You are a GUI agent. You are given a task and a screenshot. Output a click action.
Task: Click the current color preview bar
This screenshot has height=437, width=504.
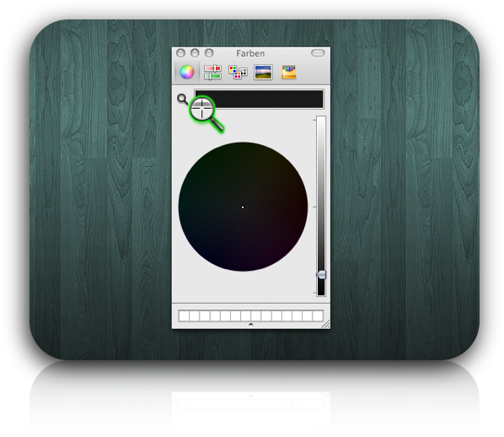pos(259,99)
